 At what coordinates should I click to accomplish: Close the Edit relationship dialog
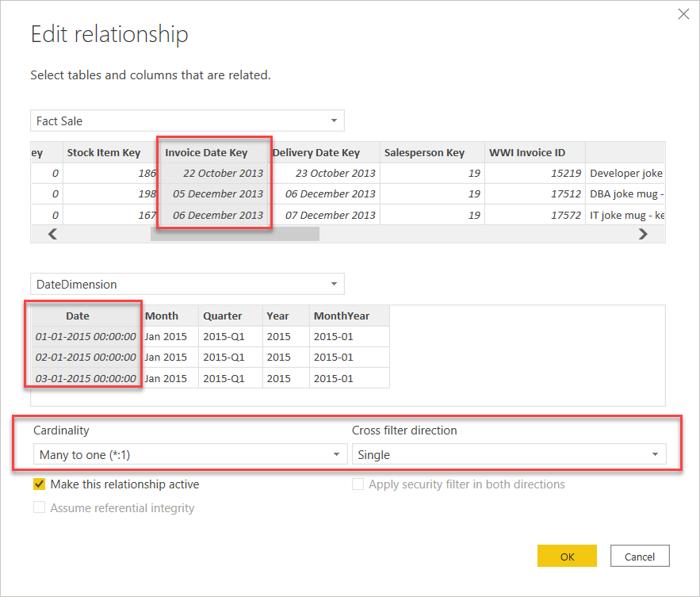pyautogui.click(x=684, y=13)
